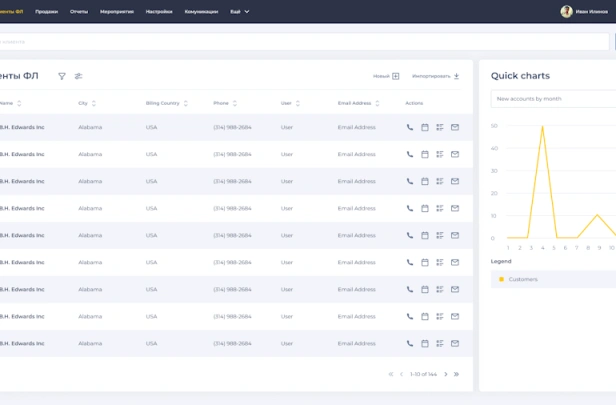Click the yellow Customers legend swatch
616x405 pixels.
(x=501, y=279)
